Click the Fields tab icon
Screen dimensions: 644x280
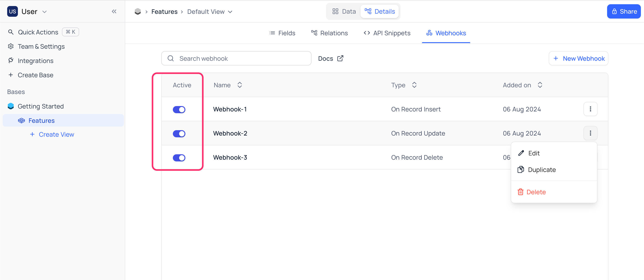[x=272, y=33]
